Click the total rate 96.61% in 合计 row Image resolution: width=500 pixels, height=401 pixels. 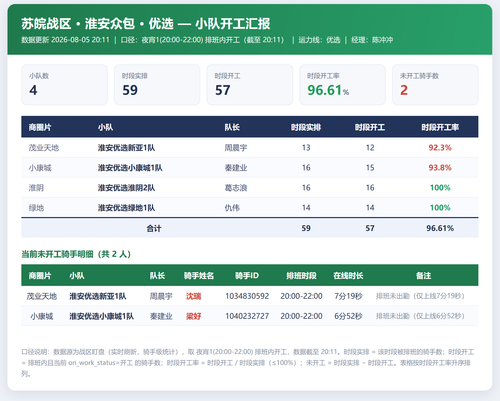point(440,228)
